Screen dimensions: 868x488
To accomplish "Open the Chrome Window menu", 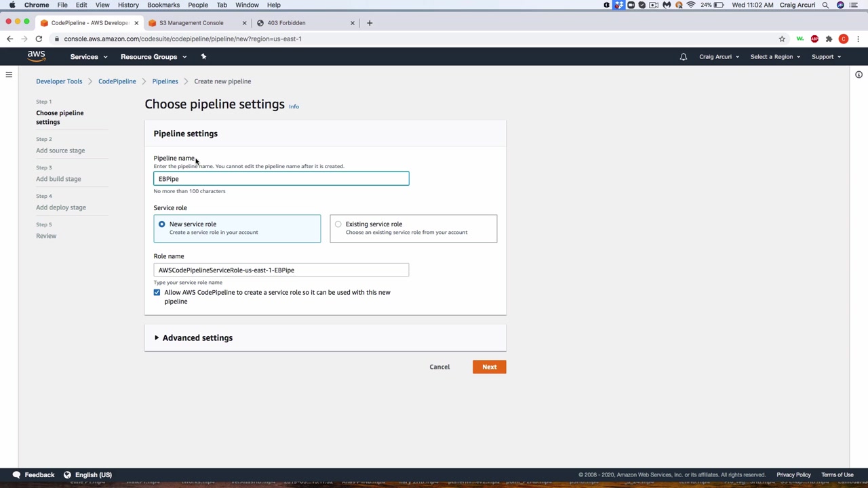I will pyautogui.click(x=247, y=5).
